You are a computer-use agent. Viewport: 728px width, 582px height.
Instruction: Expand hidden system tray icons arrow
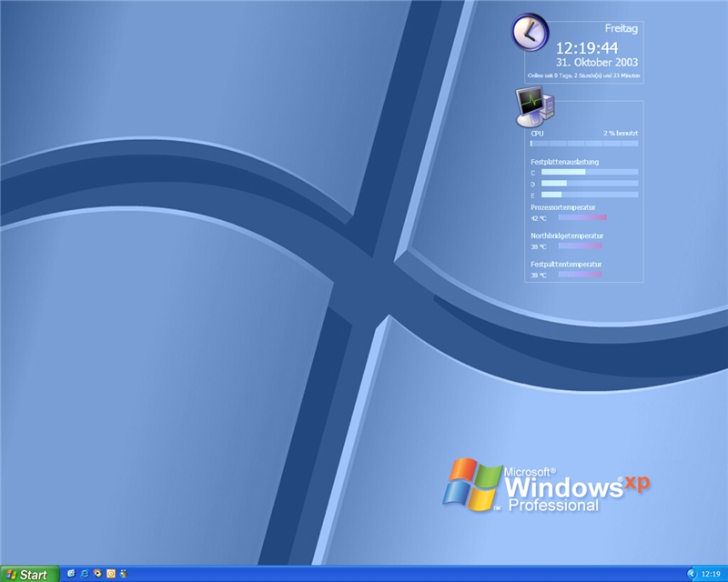[692, 574]
